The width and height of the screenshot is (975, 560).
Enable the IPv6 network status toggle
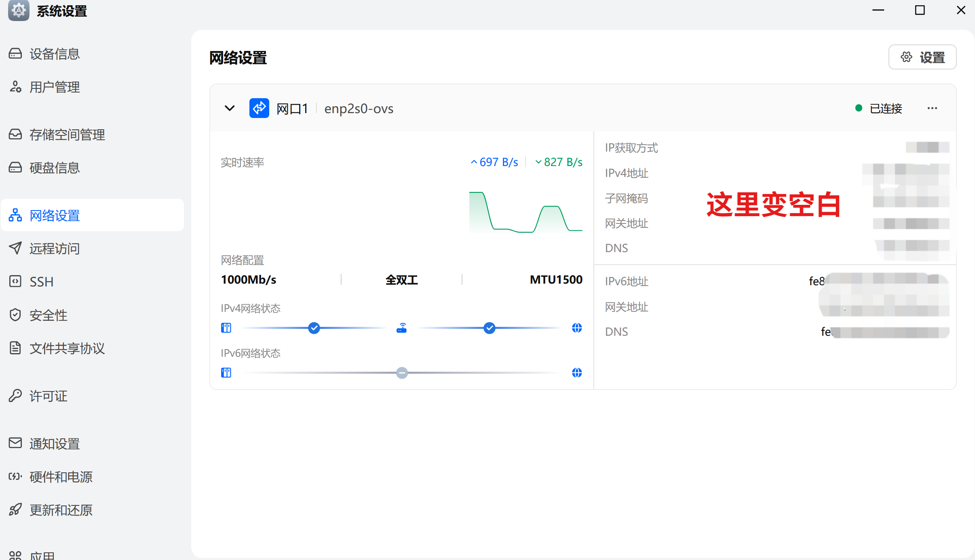coord(401,373)
